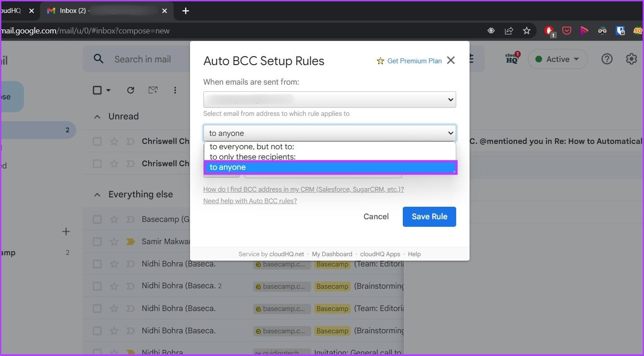Close the cloudHQ browser tab
Screen dimensions: 644x356
[x=32, y=11]
